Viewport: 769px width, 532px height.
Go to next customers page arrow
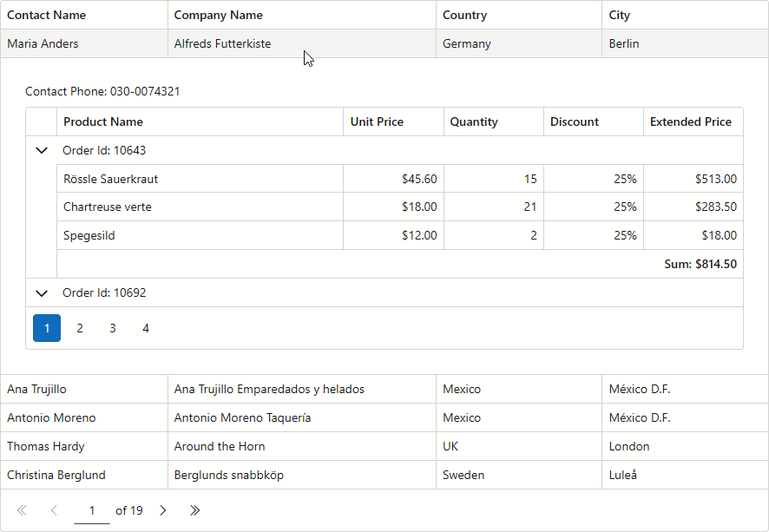click(163, 510)
